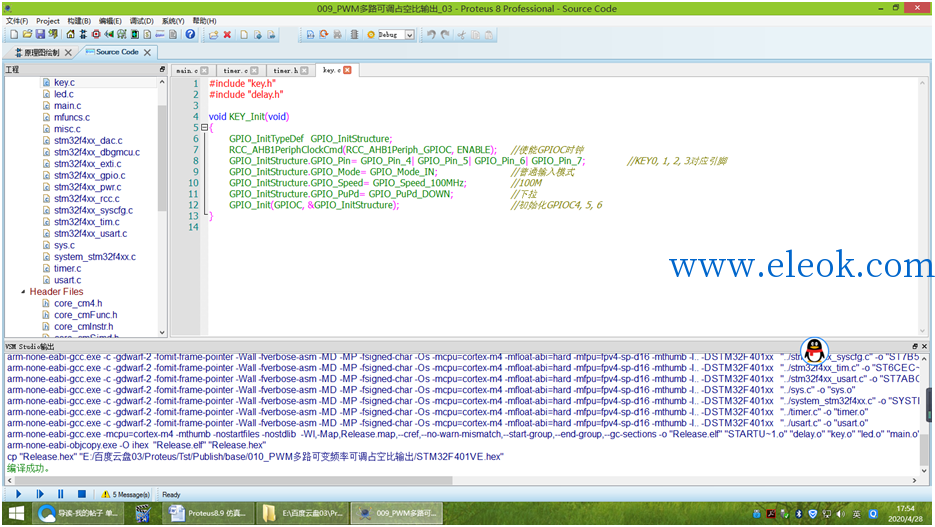
Task: Open the 调试(D) menu
Action: (141, 21)
